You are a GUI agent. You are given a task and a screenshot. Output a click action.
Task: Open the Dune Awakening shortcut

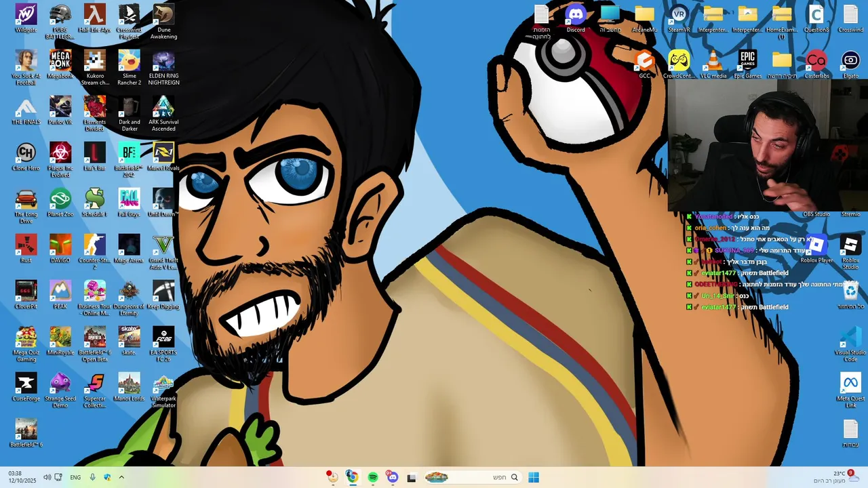163,21
